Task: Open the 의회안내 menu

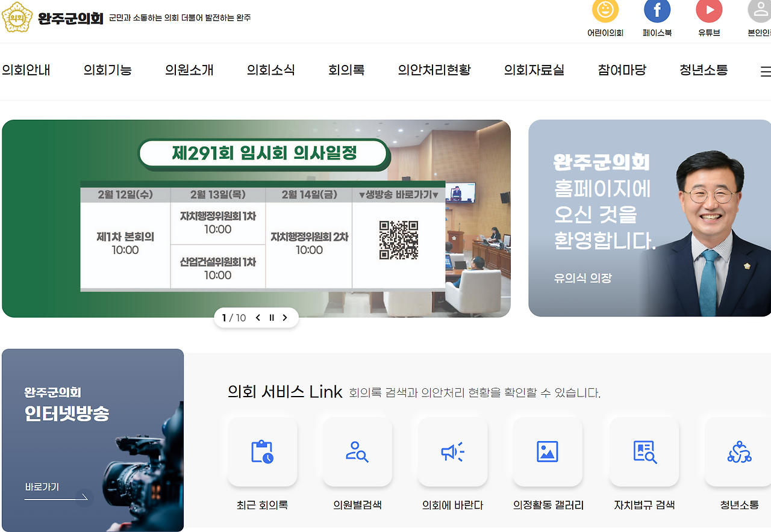Action: [x=26, y=70]
